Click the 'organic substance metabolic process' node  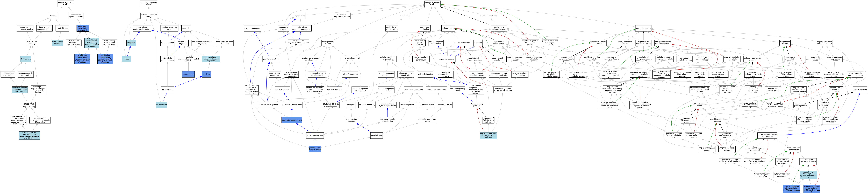[824, 43]
